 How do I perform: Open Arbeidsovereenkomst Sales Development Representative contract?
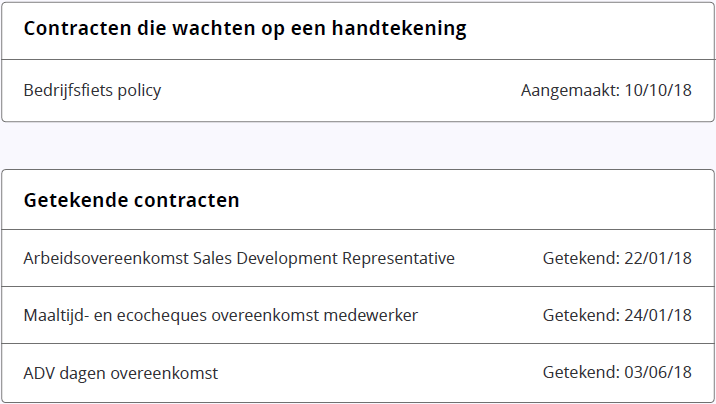coord(239,258)
